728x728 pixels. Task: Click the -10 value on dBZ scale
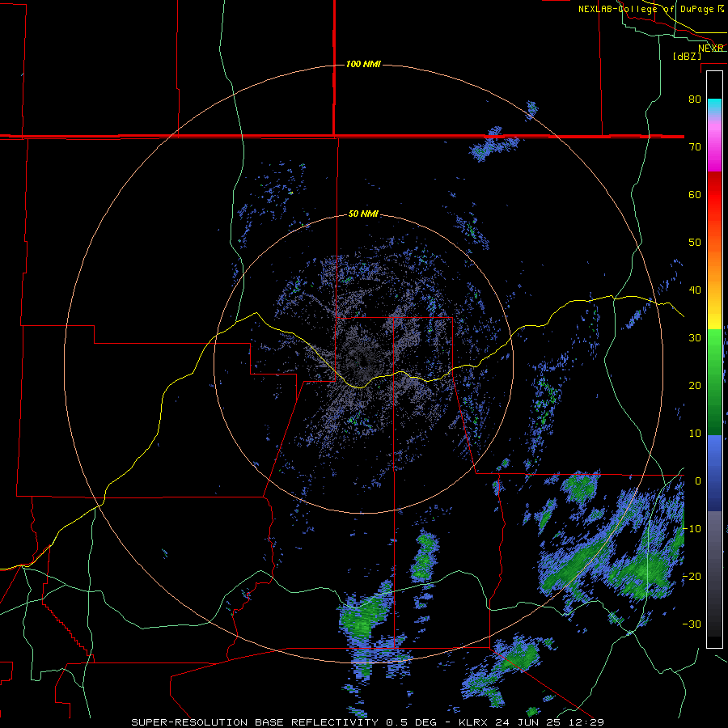point(692,529)
